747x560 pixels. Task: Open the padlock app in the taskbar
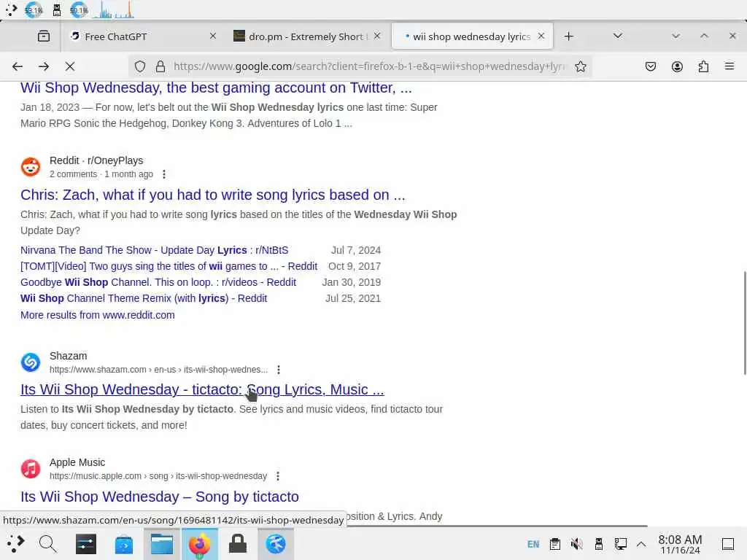(x=237, y=544)
